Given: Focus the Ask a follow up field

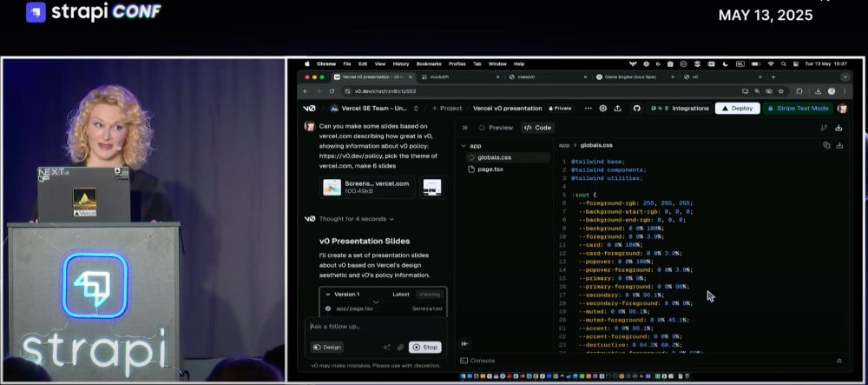Looking at the screenshot, I should pyautogui.click(x=375, y=327).
